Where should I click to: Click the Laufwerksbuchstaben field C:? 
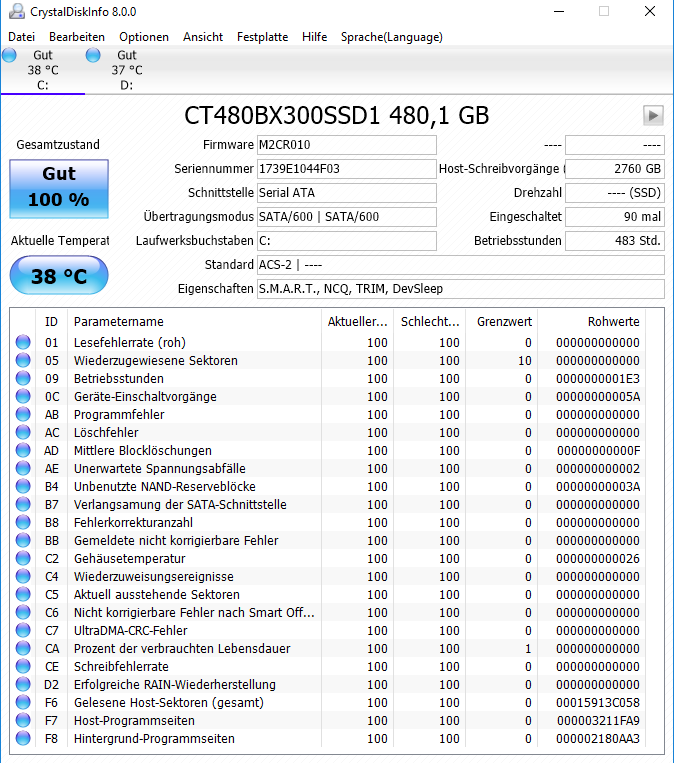coord(346,240)
